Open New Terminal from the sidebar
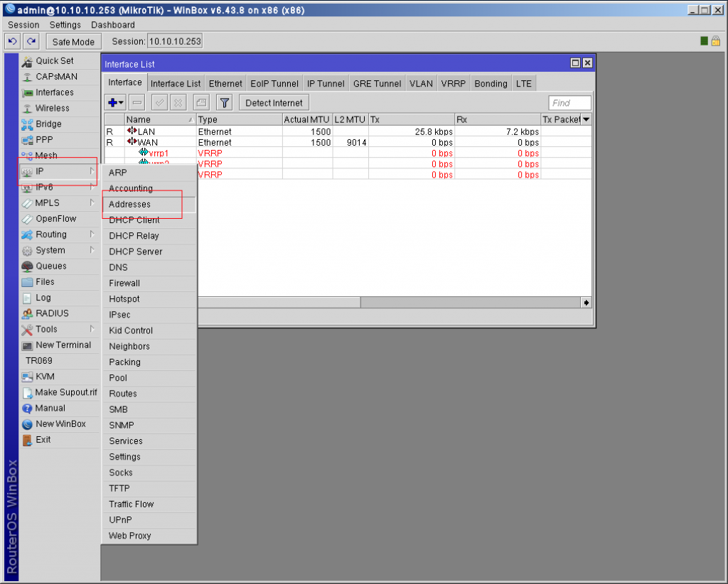 [63, 345]
